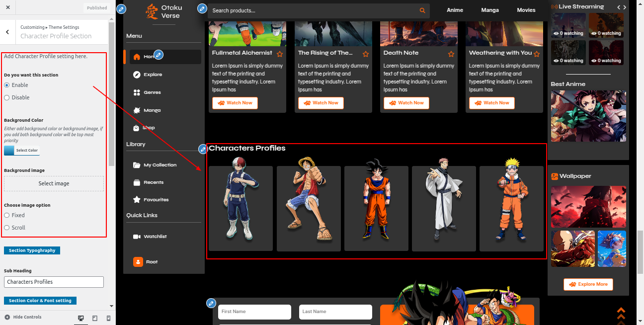Click the Sub Heading text field

click(54, 282)
